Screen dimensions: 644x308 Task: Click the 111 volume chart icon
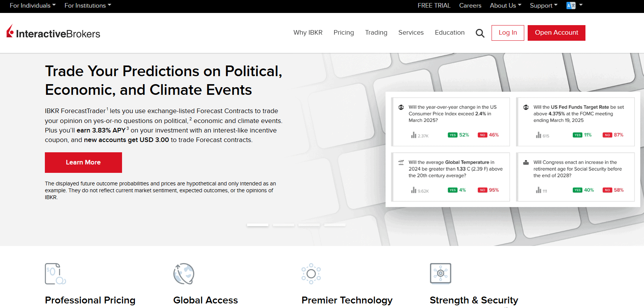tap(539, 190)
